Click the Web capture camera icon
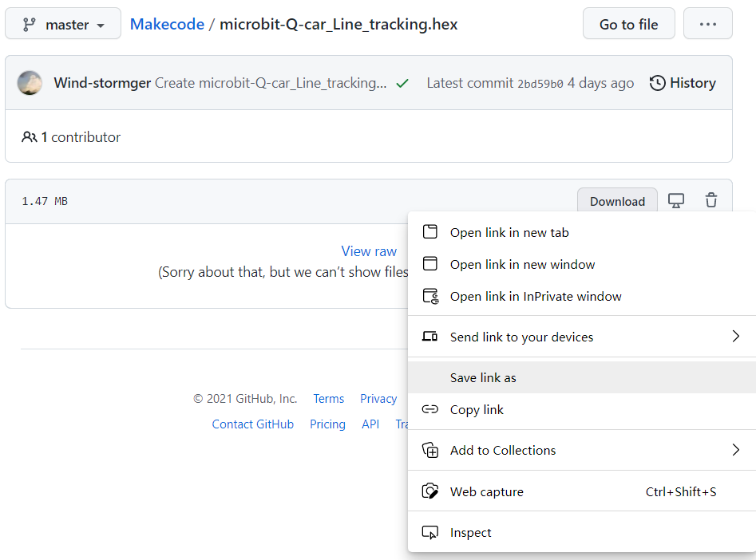 point(430,491)
